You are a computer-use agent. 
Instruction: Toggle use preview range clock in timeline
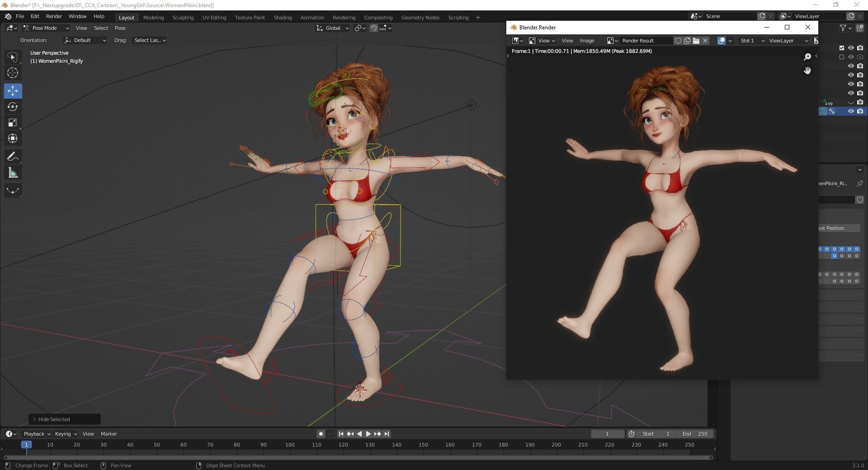(632, 434)
